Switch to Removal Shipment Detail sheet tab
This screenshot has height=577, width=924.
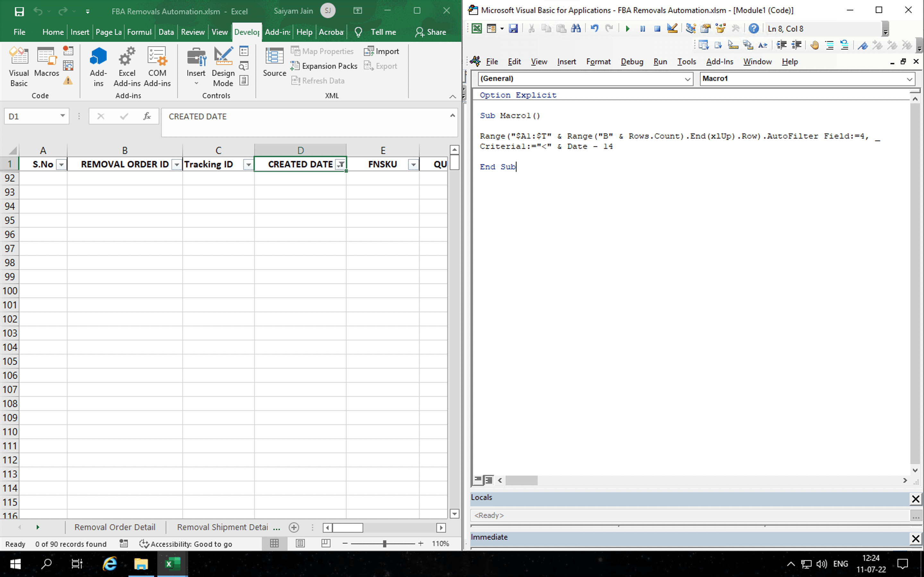pos(222,527)
